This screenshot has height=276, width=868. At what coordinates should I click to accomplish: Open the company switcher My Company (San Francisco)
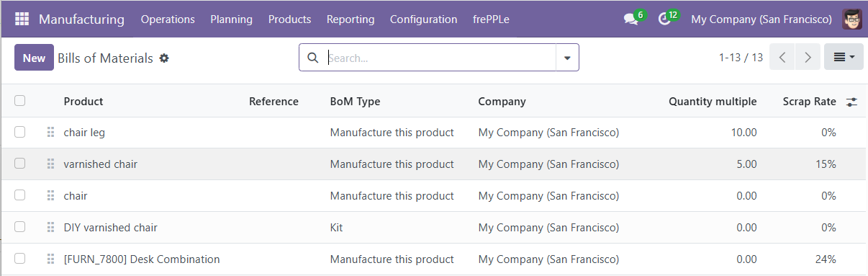pyautogui.click(x=761, y=19)
